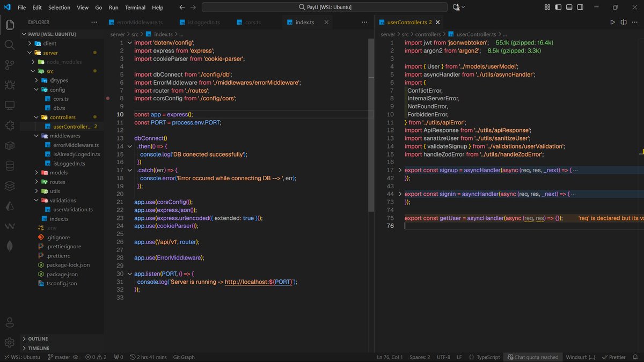The height and width of the screenshot is (362, 644).
Task: Open the Search view in activity bar
Action: click(x=10, y=45)
